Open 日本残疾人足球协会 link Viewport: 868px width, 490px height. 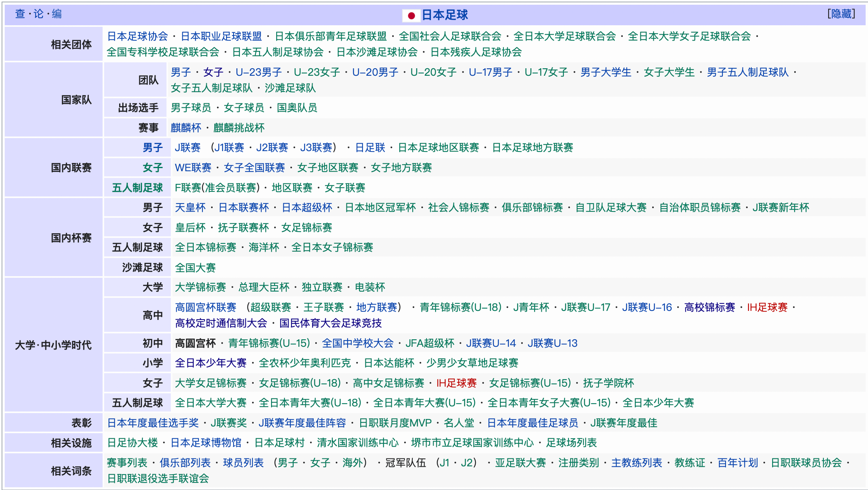[x=476, y=52]
